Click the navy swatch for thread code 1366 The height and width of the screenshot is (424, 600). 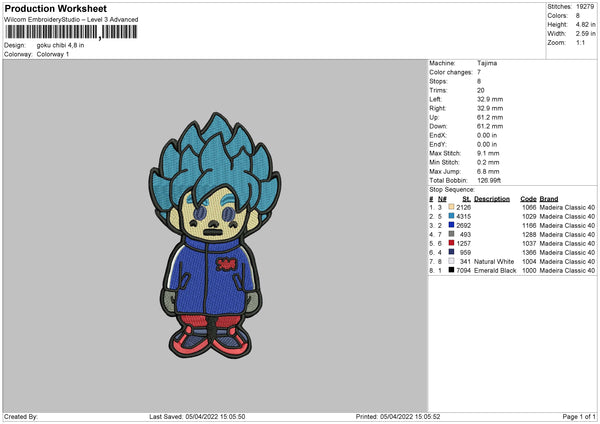(x=451, y=252)
